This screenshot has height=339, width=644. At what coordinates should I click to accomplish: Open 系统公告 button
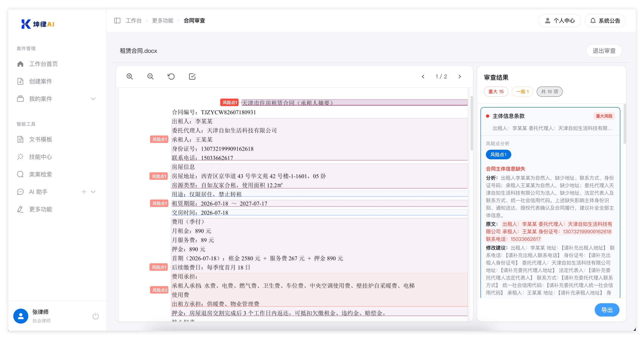coord(605,21)
